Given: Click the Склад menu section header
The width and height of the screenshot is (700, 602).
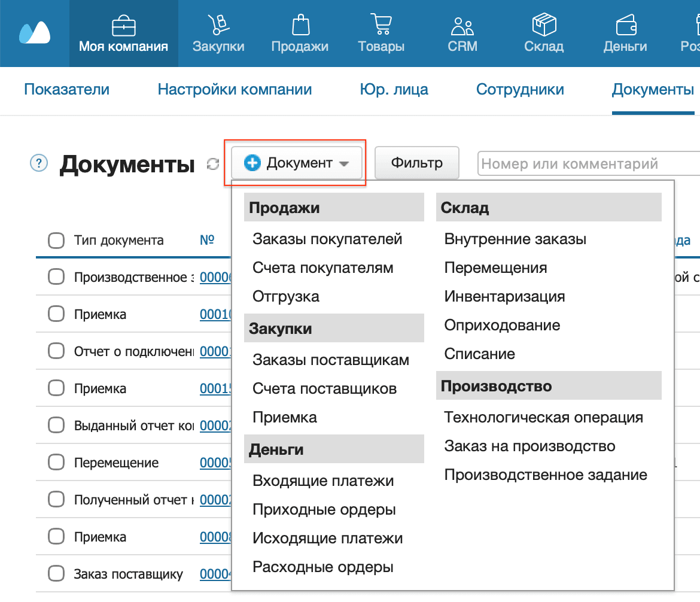Looking at the screenshot, I should (x=549, y=207).
